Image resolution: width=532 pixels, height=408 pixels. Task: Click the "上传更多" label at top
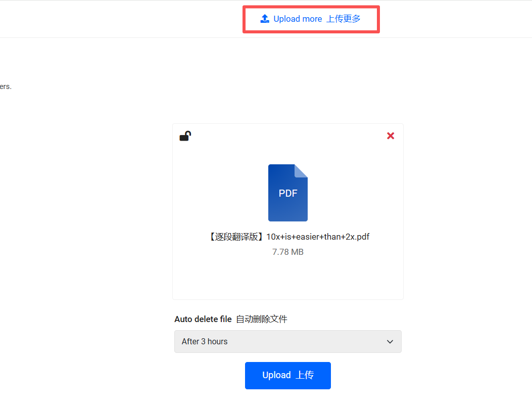[x=344, y=19]
